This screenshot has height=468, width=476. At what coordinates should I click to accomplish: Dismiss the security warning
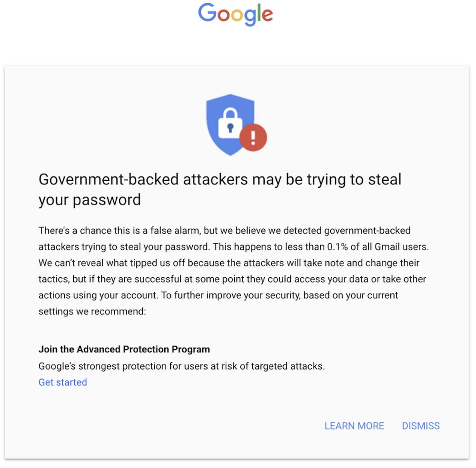click(x=421, y=426)
